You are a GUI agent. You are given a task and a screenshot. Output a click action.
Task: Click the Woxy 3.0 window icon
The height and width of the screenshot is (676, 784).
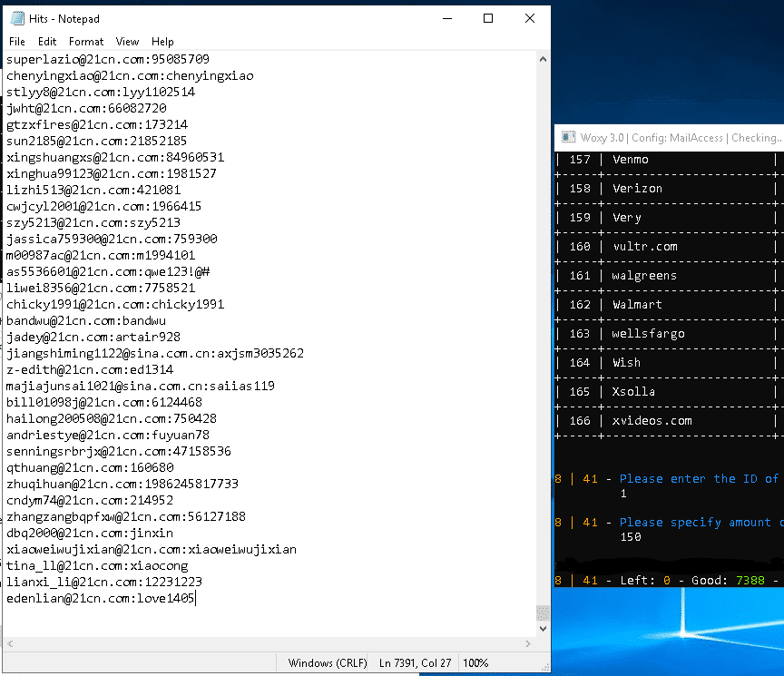click(569, 137)
